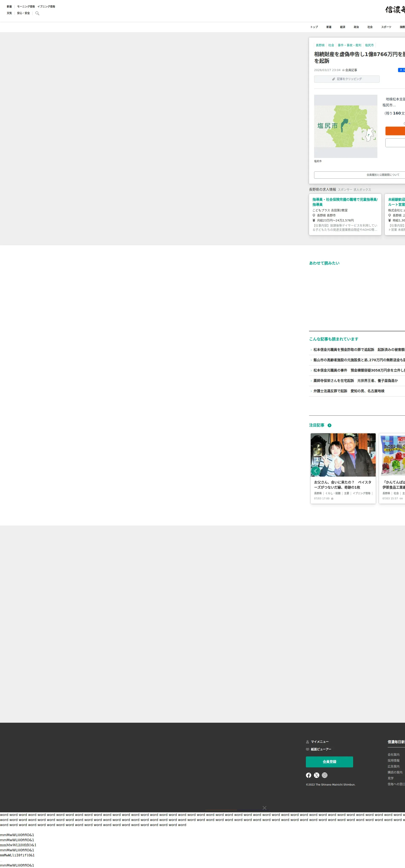
Task: Click the こんな記事も読まれています heading
Action: point(333,339)
